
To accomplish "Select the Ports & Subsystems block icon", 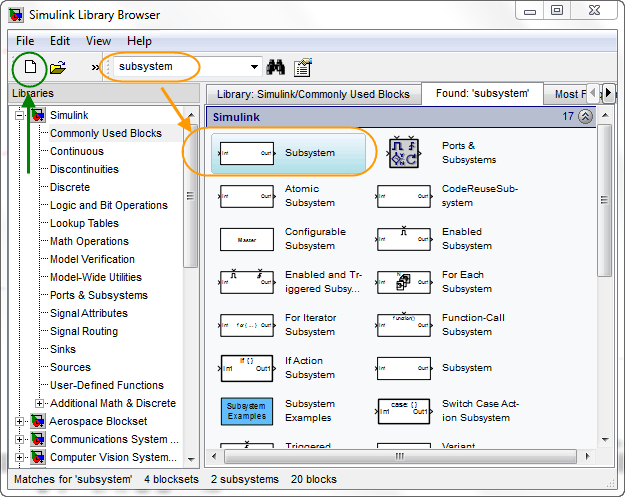I will click(x=404, y=152).
